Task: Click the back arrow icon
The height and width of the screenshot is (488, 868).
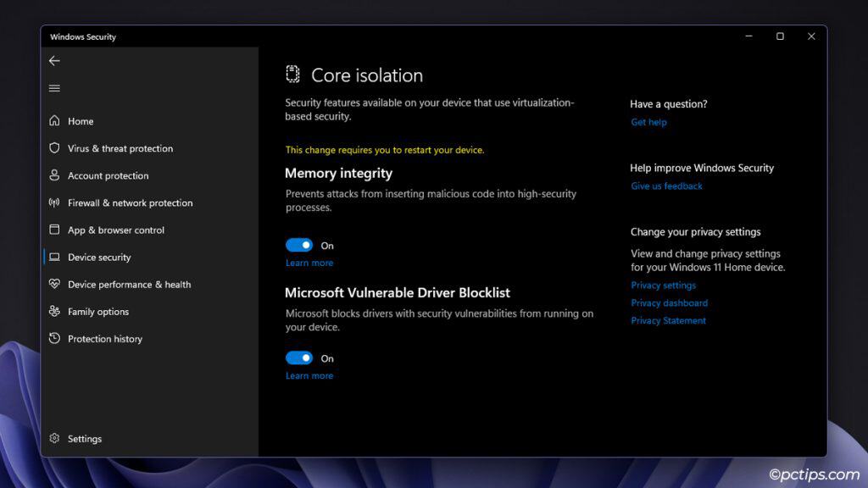Action: coord(54,61)
